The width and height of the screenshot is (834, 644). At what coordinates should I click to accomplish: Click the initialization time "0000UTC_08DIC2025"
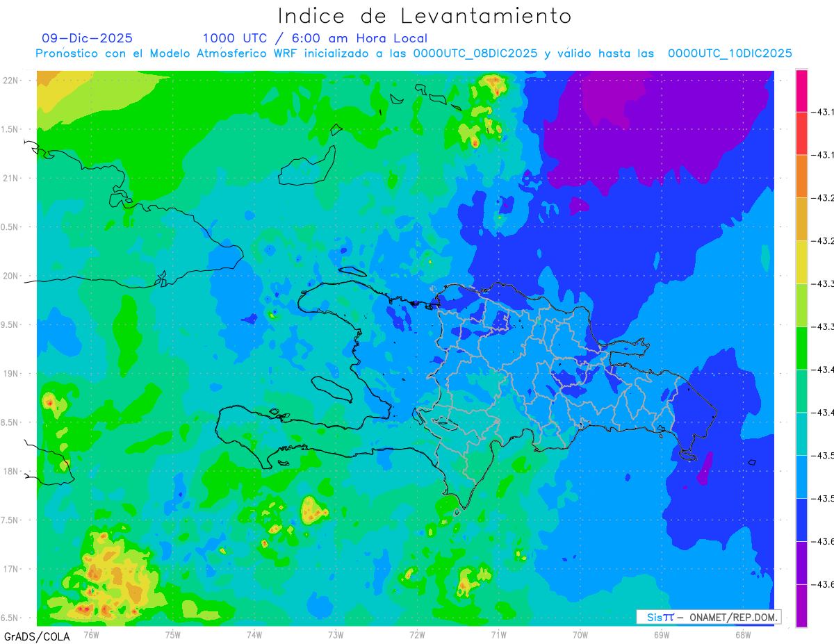(x=475, y=53)
